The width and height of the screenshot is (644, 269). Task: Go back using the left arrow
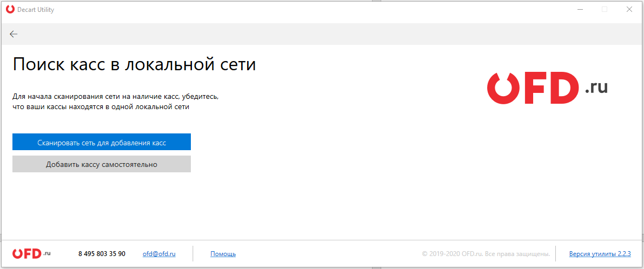coord(14,34)
